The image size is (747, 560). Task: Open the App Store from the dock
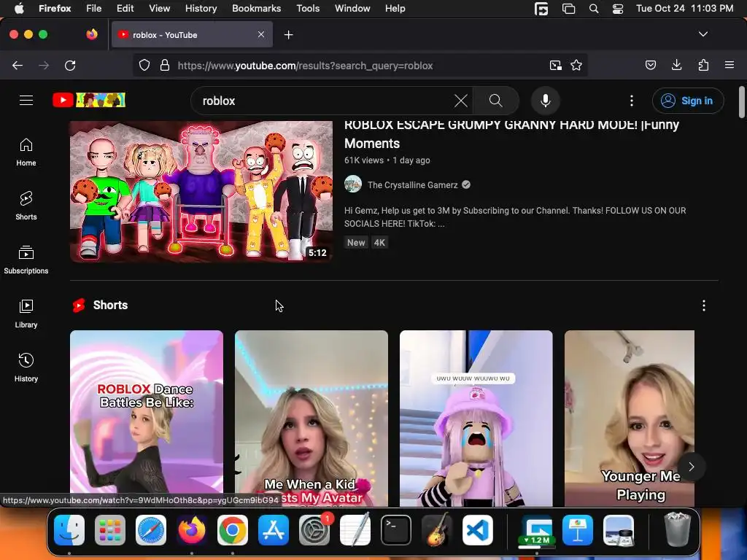point(274,530)
